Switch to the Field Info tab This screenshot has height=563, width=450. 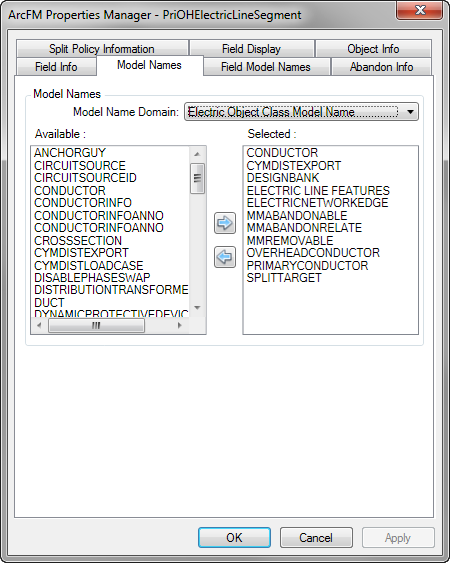[x=56, y=67]
